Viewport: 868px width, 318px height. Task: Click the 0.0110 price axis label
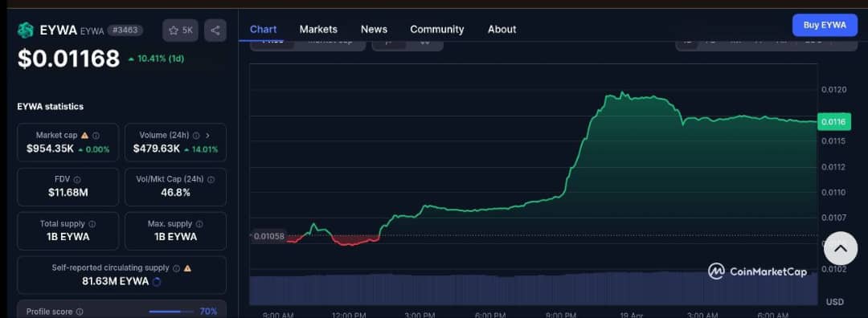[x=833, y=193]
